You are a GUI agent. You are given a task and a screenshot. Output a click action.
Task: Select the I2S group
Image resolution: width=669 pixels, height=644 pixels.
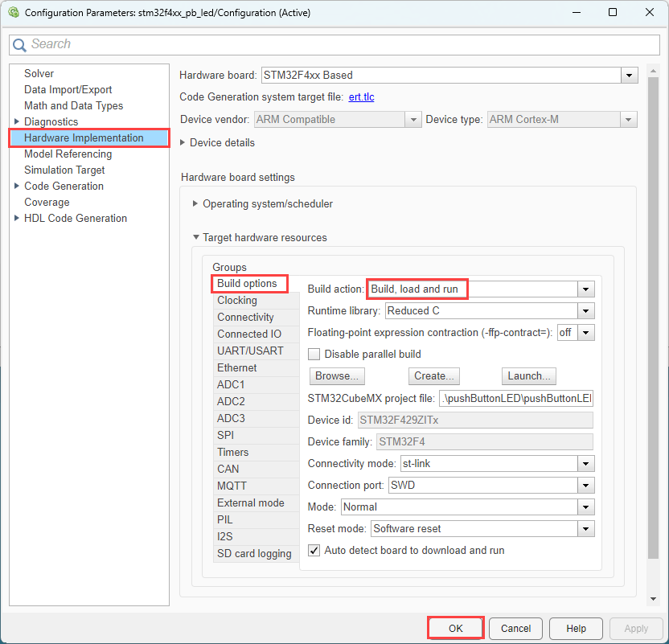pos(256,536)
